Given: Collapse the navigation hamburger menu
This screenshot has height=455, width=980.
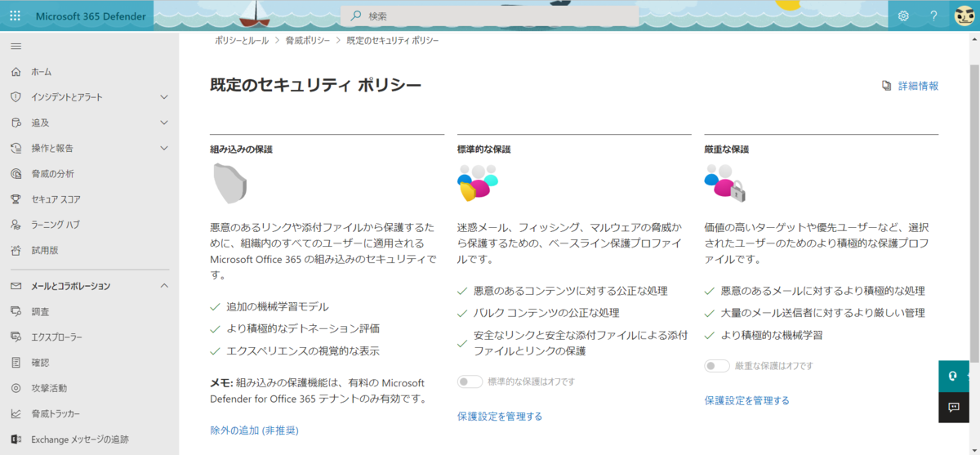Looking at the screenshot, I should click(x=16, y=46).
